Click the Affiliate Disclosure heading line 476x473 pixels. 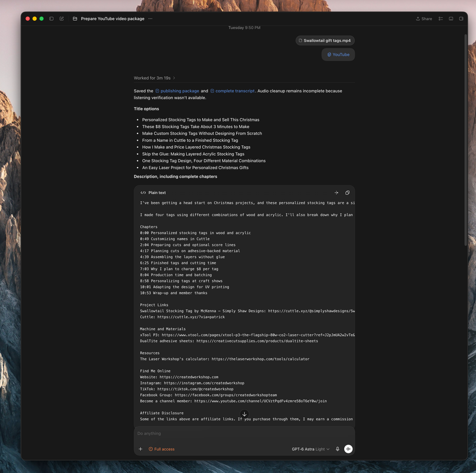[162, 413]
